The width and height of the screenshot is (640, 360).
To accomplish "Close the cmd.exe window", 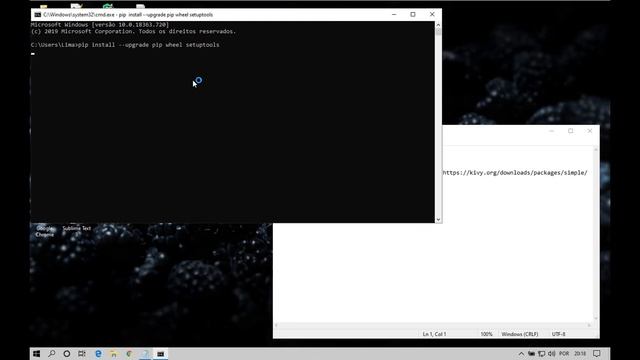I will [432, 14].
